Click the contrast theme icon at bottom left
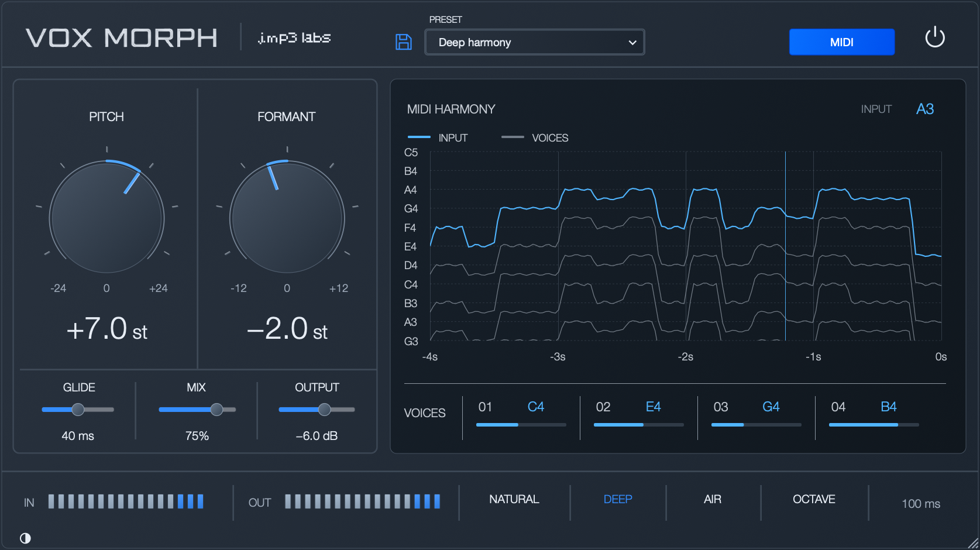 25,538
